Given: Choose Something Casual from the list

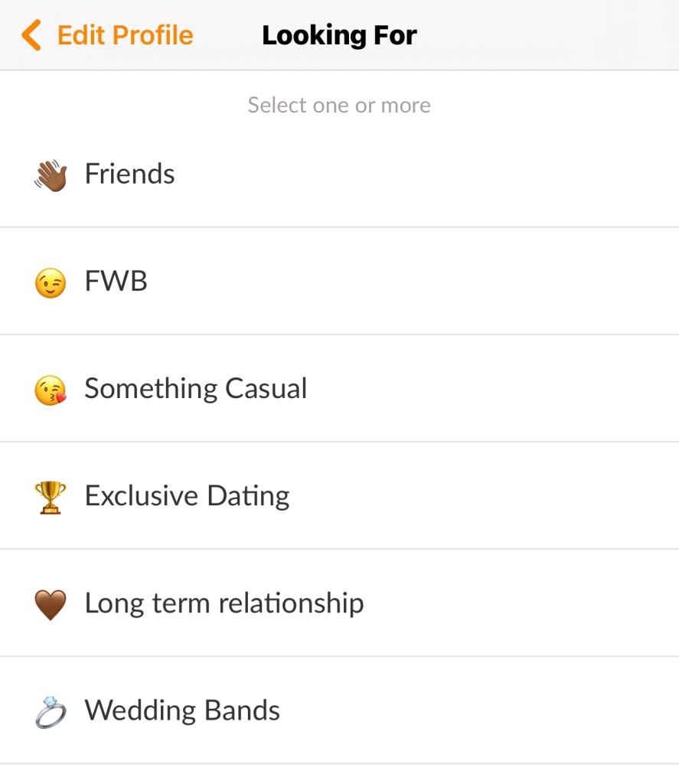Looking at the screenshot, I should tap(195, 389).
